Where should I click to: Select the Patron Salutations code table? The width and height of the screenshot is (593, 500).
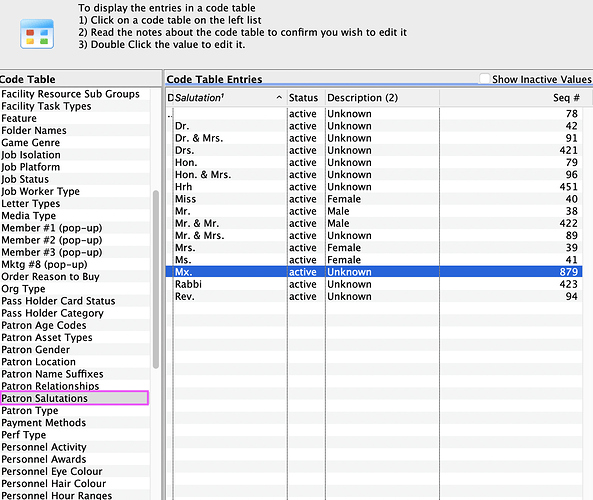coord(75,398)
